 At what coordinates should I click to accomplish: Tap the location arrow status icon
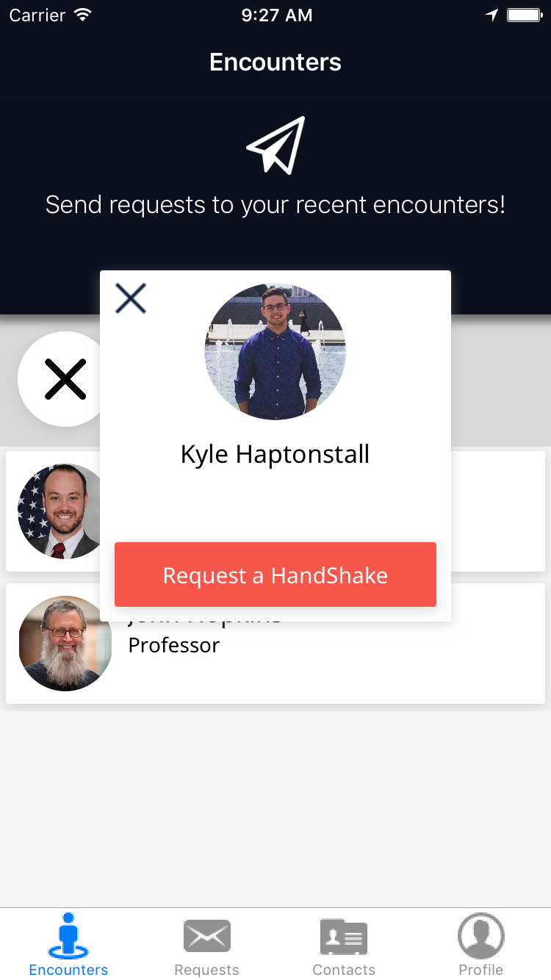[491, 15]
